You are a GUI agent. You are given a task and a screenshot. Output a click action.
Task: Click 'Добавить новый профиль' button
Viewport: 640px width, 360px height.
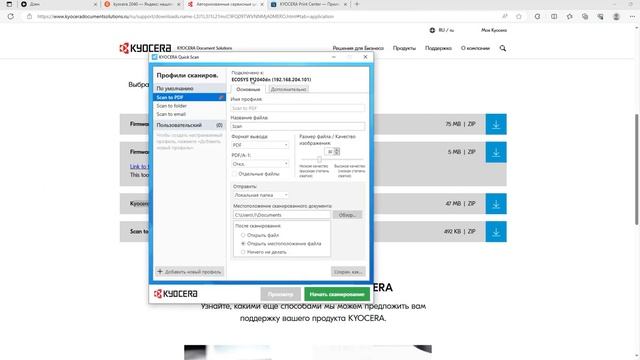189,271
